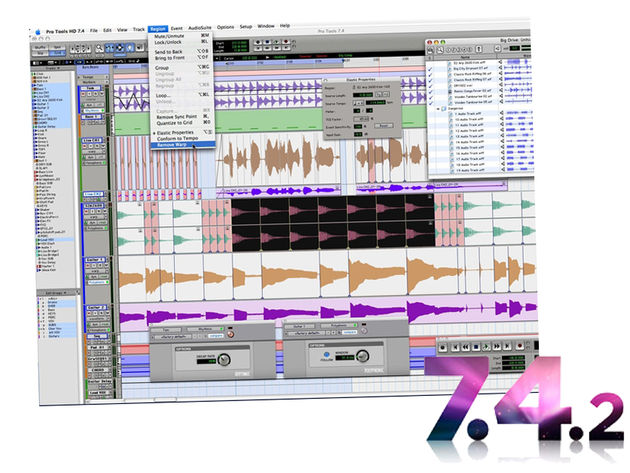Turn the Decay Rate knob
Screen dimensions: 630x473
(x=224, y=359)
